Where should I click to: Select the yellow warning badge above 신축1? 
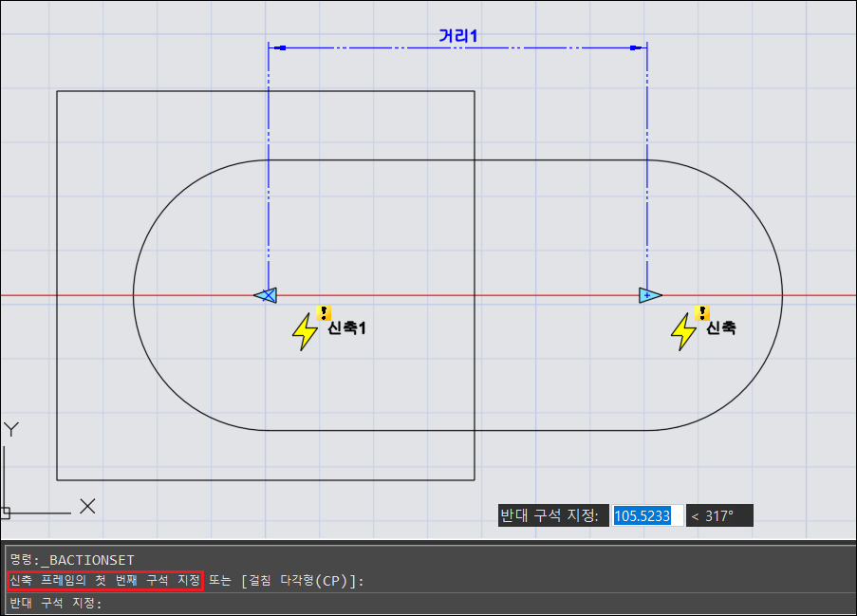click(325, 311)
